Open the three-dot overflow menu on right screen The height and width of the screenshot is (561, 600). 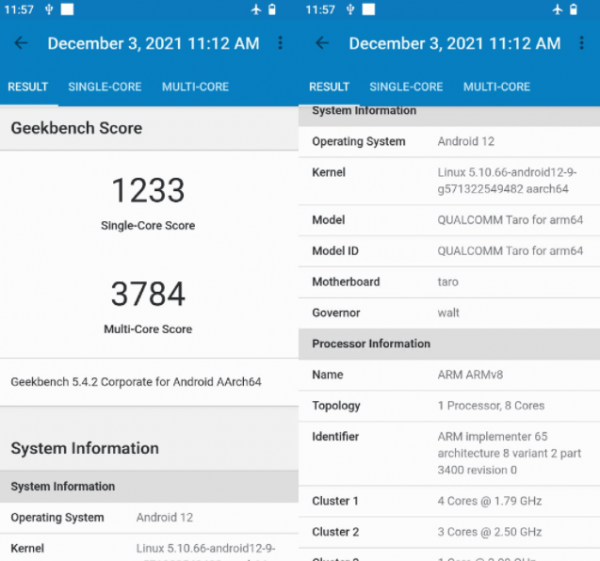coord(582,44)
